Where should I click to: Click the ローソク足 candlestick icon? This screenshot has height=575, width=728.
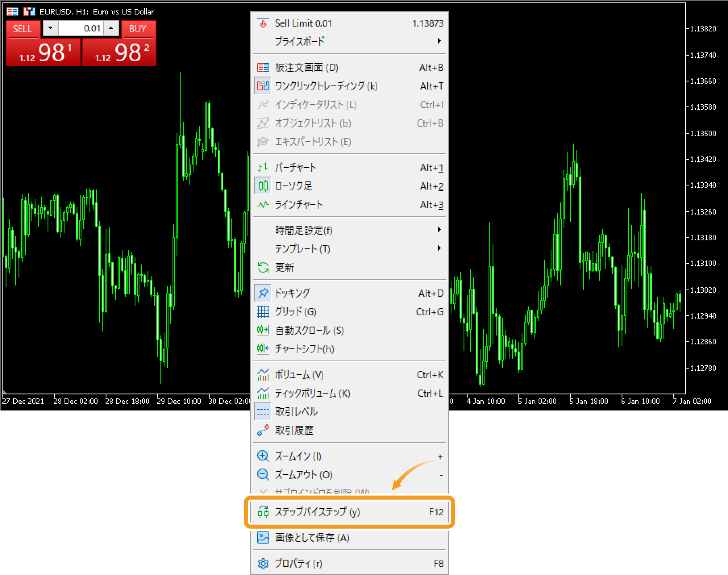(263, 186)
